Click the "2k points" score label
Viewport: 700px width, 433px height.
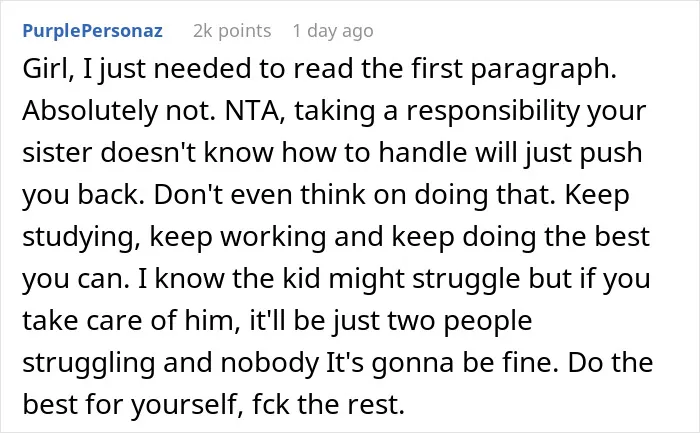(232, 31)
